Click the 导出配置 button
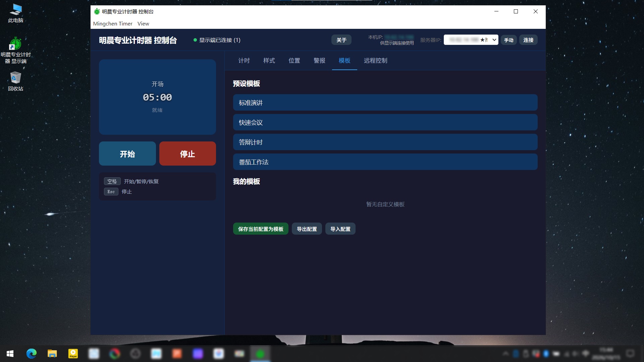 point(307,229)
